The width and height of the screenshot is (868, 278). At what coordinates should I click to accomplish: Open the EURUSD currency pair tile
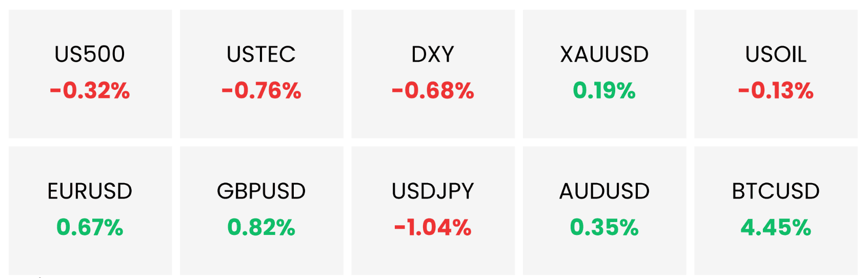(x=90, y=211)
